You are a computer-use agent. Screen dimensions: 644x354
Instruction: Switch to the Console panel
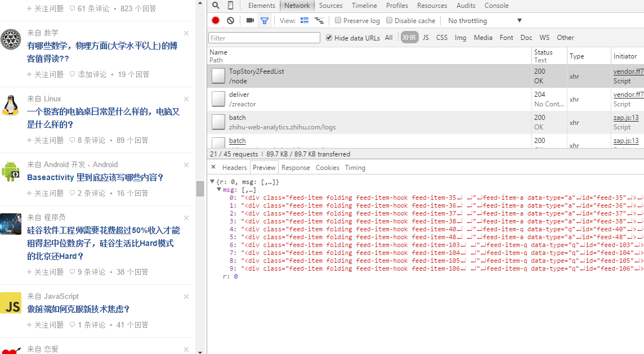coord(496,6)
